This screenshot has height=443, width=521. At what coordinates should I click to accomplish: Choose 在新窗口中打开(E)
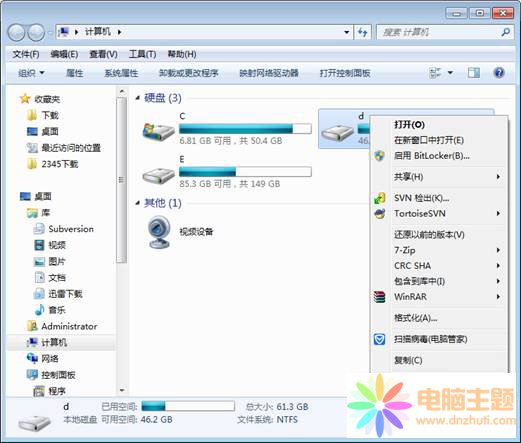429,140
